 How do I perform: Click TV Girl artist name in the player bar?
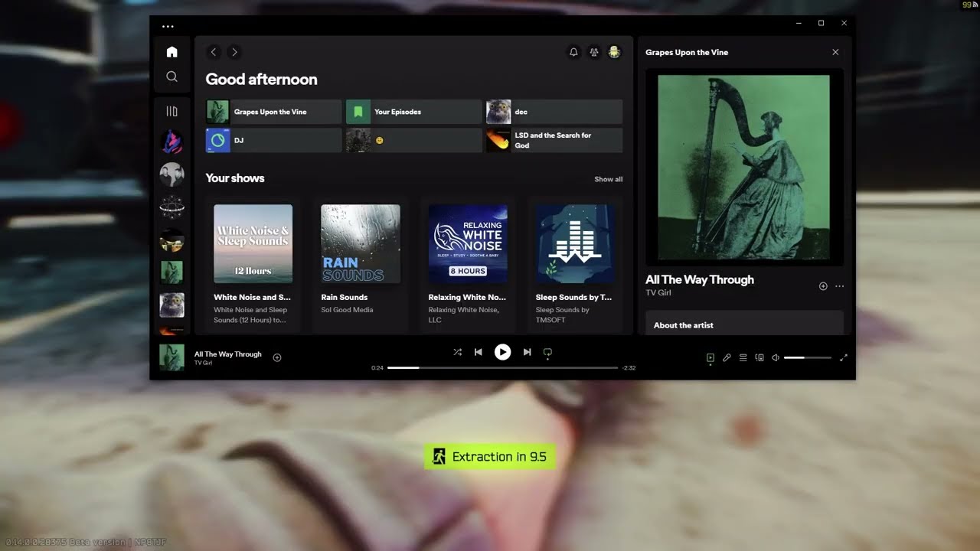click(x=203, y=363)
